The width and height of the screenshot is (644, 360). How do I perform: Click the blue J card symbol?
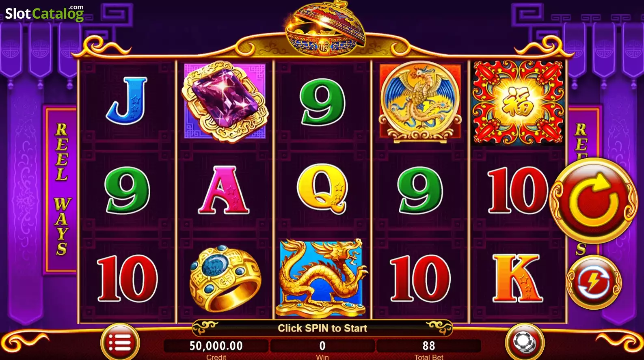coord(127,101)
